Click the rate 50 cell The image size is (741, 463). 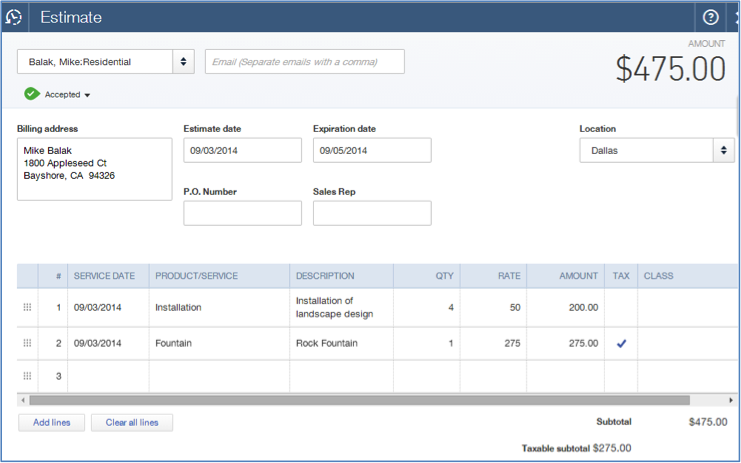pos(493,308)
